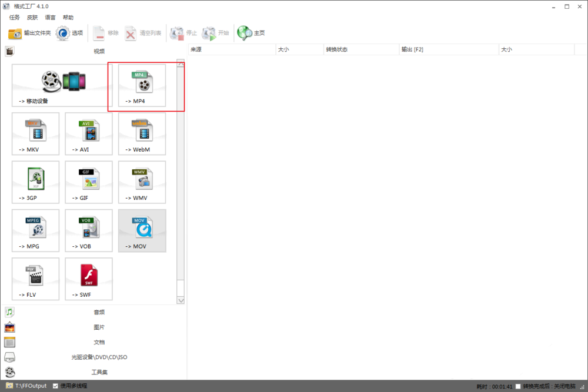Viewport: 588px width, 392px height.
Task: Click the first Size (大小) column header
Action: click(x=300, y=49)
